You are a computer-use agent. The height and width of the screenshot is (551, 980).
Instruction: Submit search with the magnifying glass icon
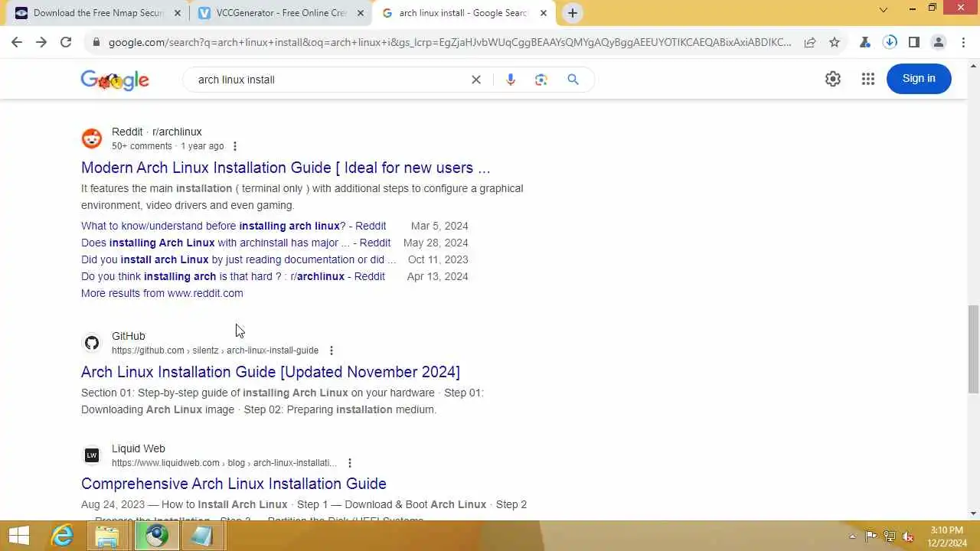(573, 80)
